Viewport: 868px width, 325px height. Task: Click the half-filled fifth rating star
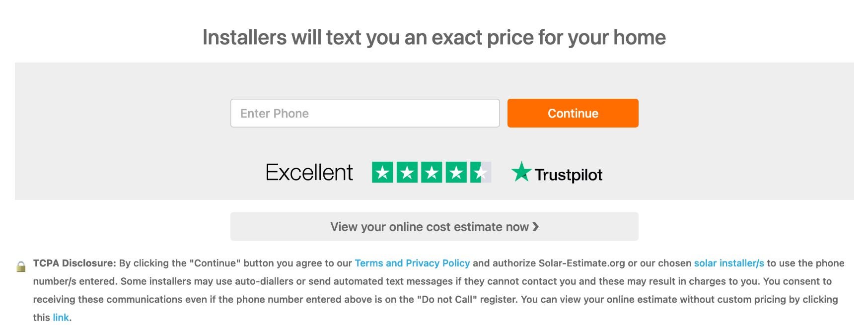coord(480,172)
